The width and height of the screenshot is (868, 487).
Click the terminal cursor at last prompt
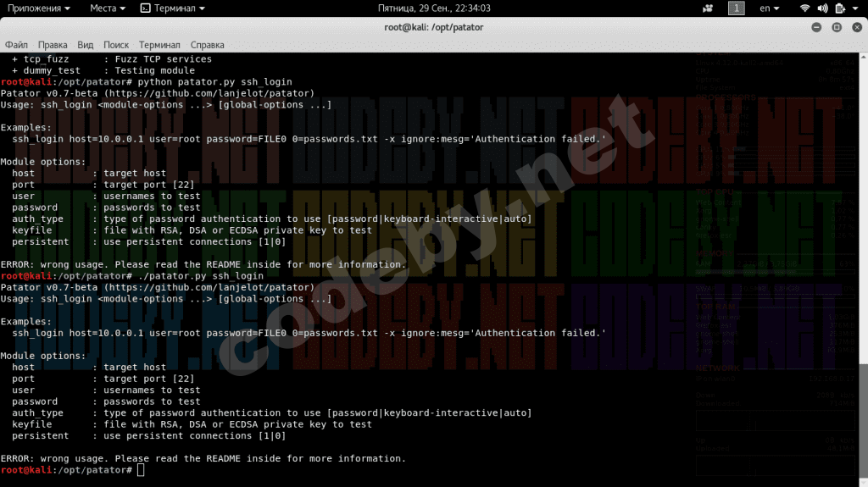[141, 470]
